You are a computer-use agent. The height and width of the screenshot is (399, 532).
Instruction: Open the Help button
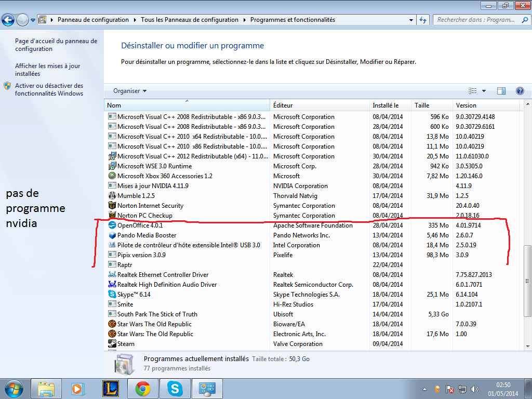520,90
